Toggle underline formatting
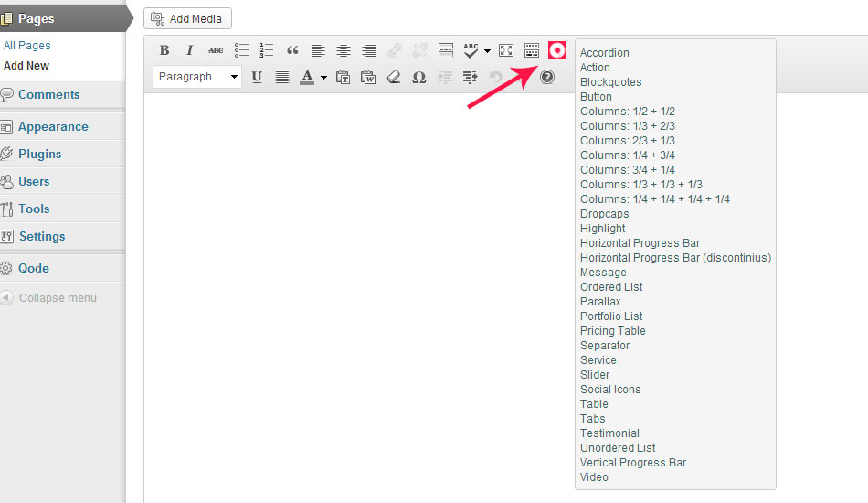 [x=257, y=77]
